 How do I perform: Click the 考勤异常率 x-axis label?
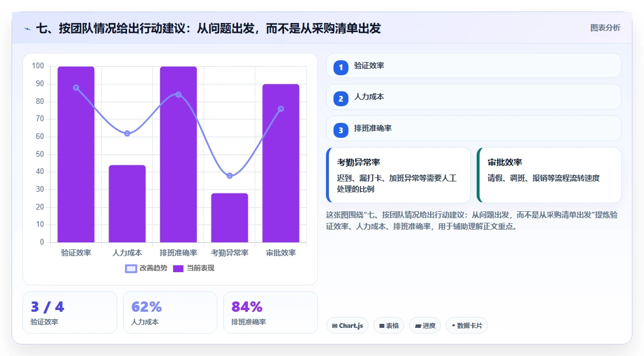click(x=229, y=253)
